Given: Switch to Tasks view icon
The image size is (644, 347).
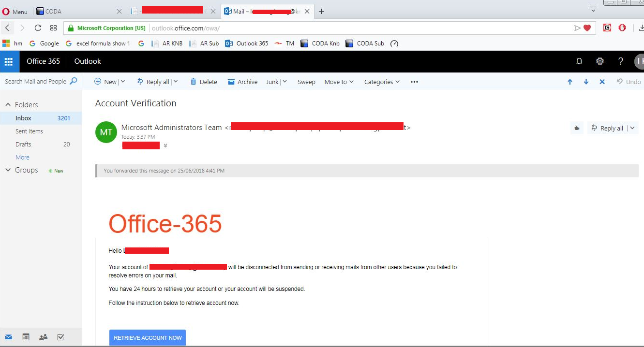Looking at the screenshot, I should 60,337.
